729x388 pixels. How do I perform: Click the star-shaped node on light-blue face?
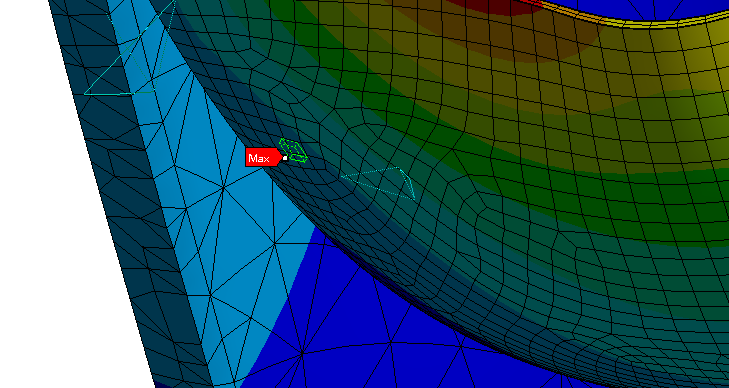pyautogui.click(x=223, y=187)
